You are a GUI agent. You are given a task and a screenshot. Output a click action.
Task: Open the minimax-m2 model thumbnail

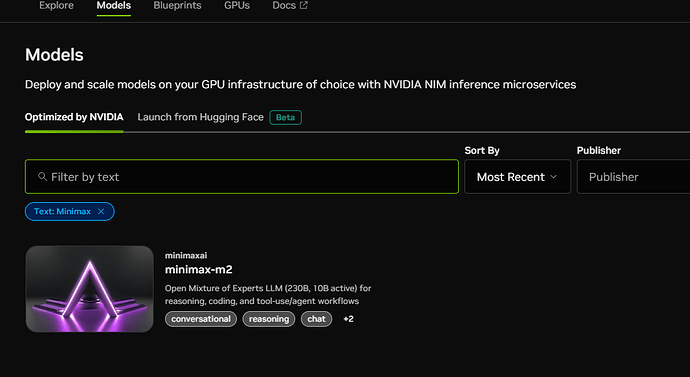[x=89, y=289]
